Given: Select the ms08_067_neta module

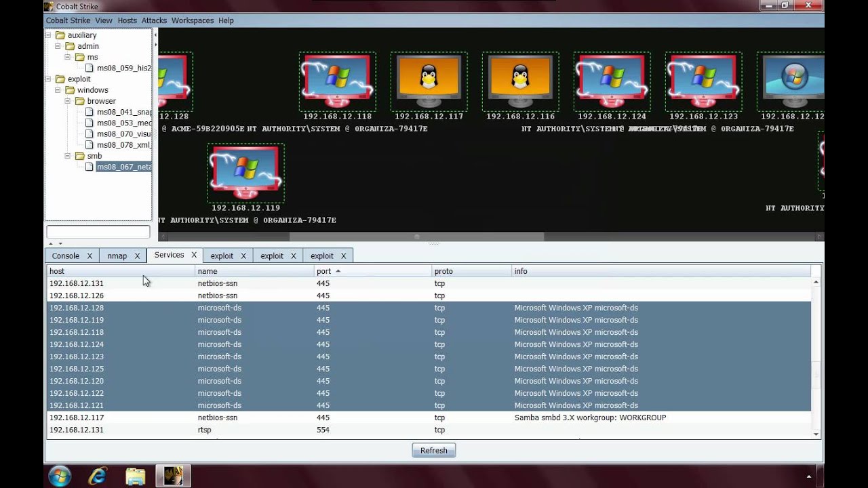Looking at the screenshot, I should pos(123,167).
